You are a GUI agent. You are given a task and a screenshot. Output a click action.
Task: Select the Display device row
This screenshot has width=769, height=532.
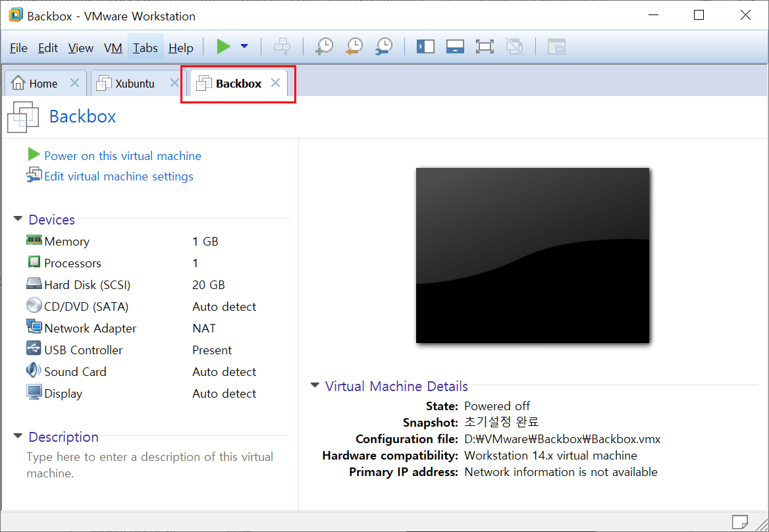(x=142, y=393)
